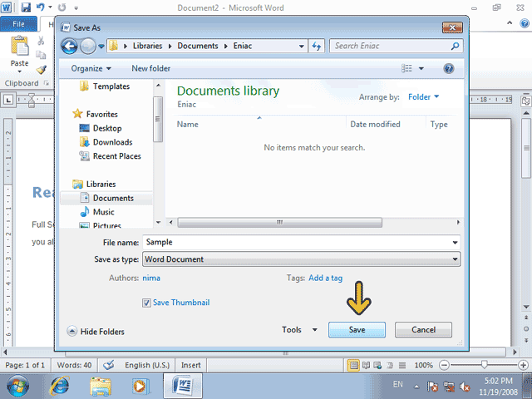Open the Save as type combo box
Screen dimensions: 532x399
click(301, 259)
